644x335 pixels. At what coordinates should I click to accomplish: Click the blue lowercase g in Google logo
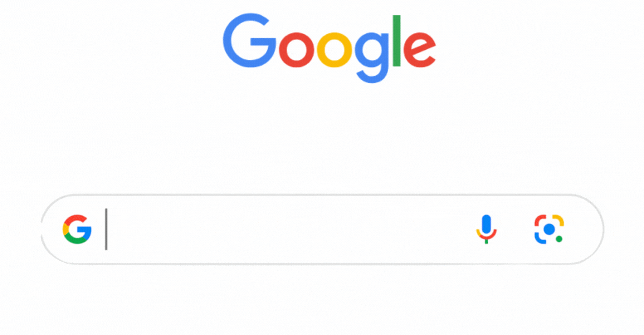pos(372,57)
